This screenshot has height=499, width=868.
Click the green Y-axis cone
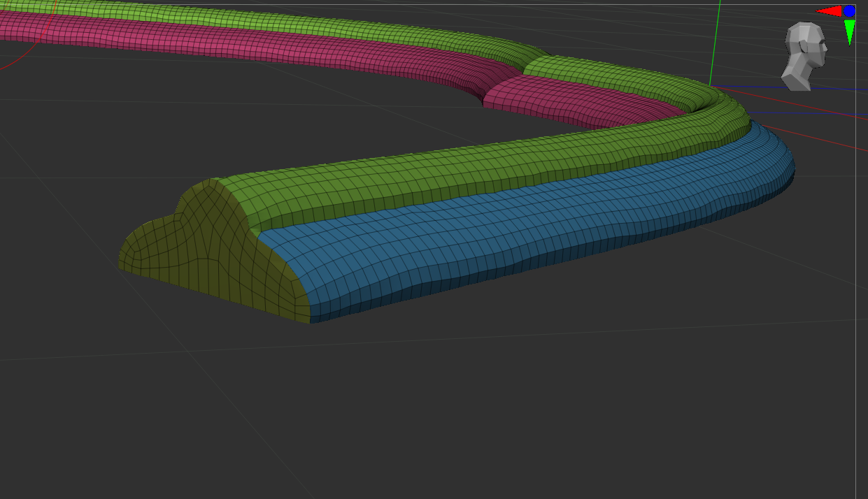(x=850, y=32)
